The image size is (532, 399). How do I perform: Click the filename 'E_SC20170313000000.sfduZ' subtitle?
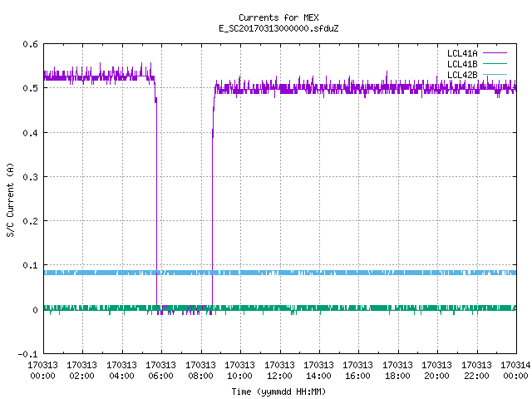pyautogui.click(x=278, y=28)
